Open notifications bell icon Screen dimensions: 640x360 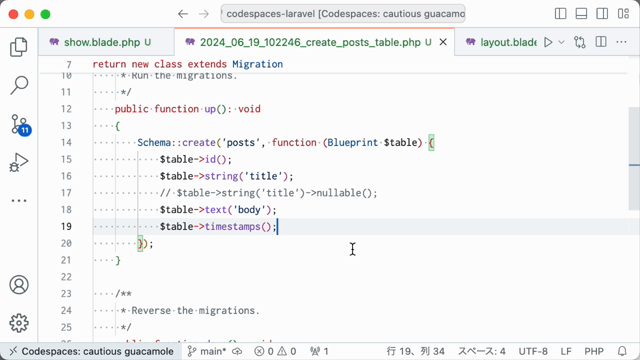pos(622,351)
